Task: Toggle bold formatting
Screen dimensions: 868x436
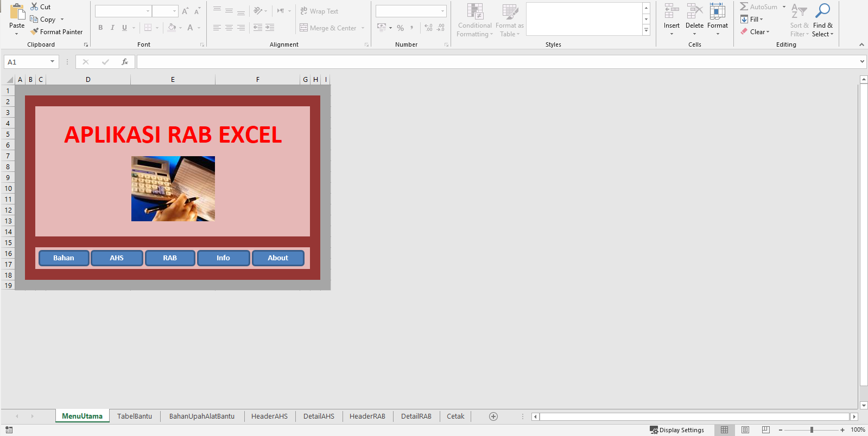Action: point(100,28)
